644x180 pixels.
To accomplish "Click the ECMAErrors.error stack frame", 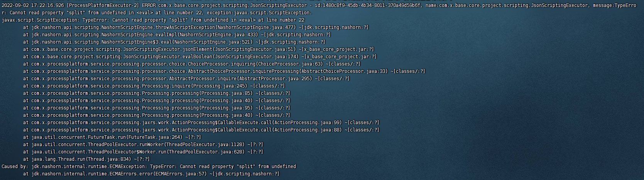I will click(x=151, y=174).
